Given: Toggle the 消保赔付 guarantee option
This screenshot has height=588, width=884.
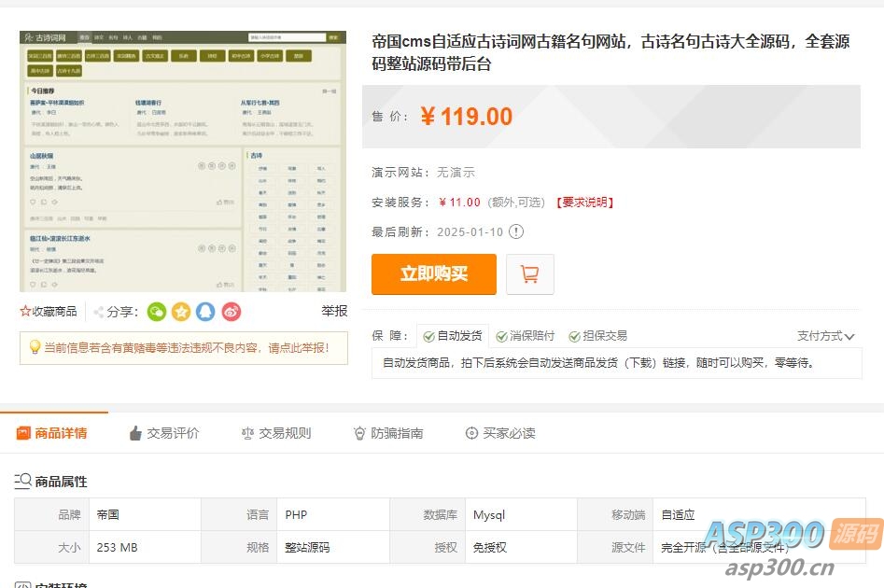Looking at the screenshot, I should click(501, 333).
